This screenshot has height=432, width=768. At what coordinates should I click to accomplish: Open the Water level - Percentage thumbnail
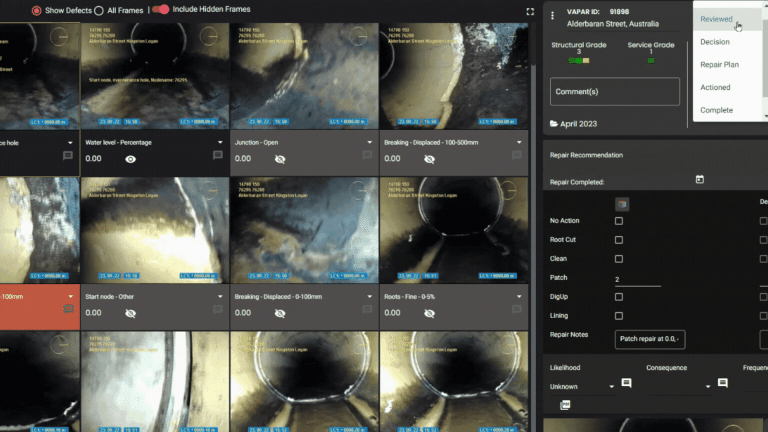tap(155, 76)
